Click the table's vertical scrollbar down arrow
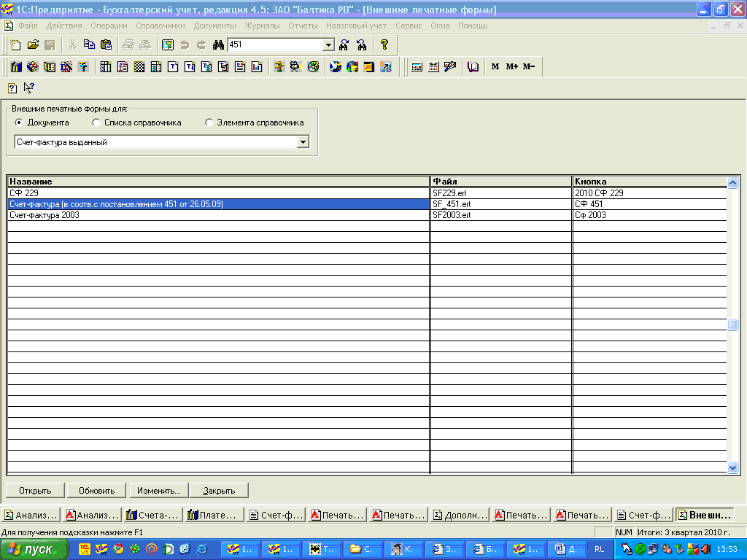The image size is (747, 560). 732,468
